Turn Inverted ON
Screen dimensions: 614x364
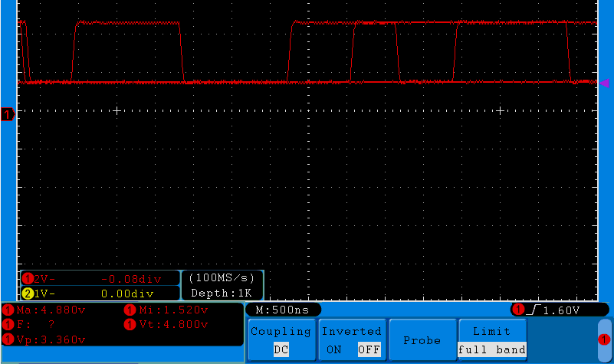click(x=333, y=349)
